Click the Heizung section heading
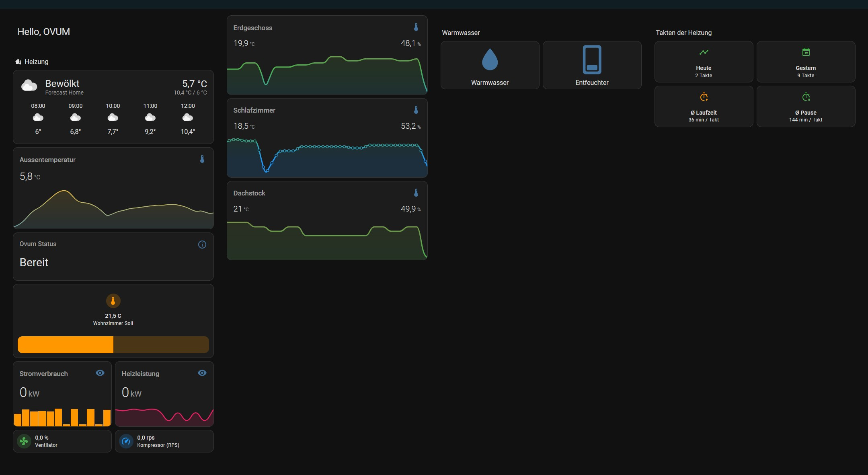The height and width of the screenshot is (475, 868). click(x=36, y=62)
